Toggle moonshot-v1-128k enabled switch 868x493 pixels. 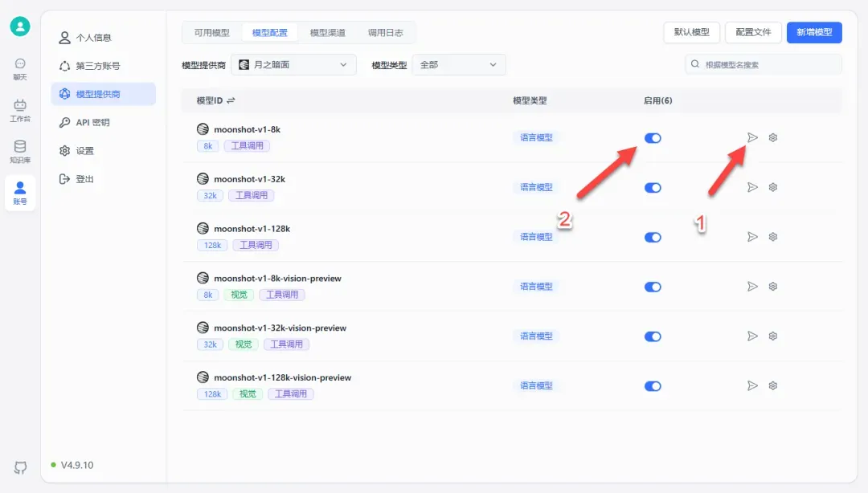[653, 238]
